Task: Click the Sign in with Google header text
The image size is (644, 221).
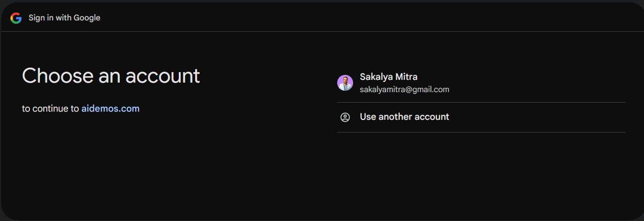Action: (64, 18)
